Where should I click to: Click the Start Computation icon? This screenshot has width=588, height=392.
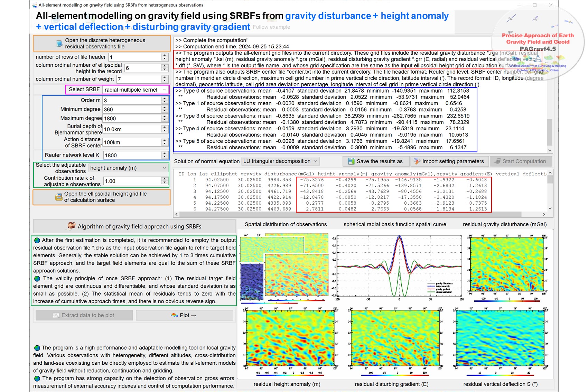tap(497, 161)
